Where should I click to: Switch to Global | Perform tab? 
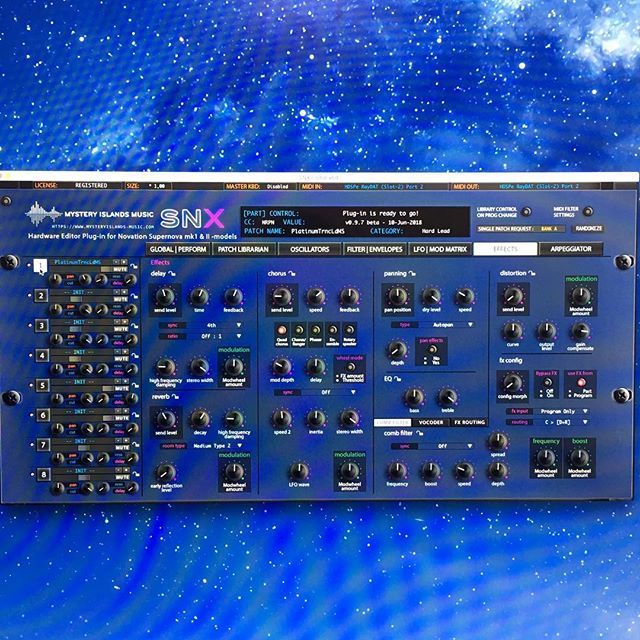click(x=178, y=249)
